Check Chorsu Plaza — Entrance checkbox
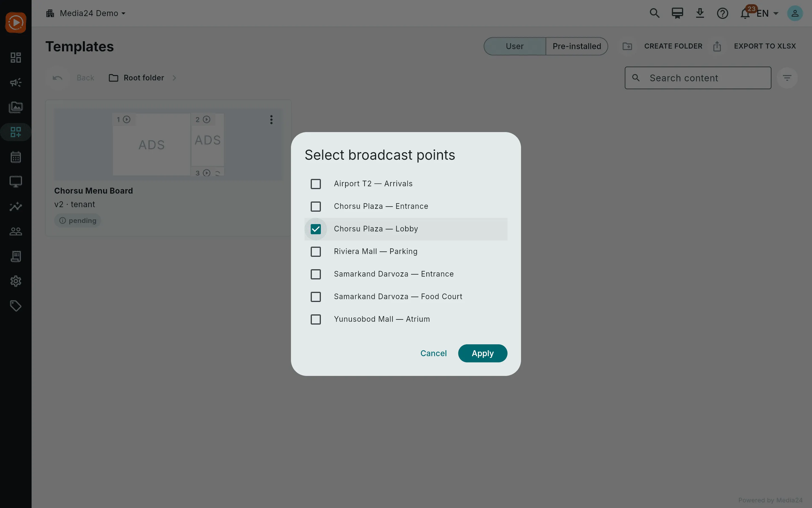This screenshot has height=508, width=812. coord(316,206)
